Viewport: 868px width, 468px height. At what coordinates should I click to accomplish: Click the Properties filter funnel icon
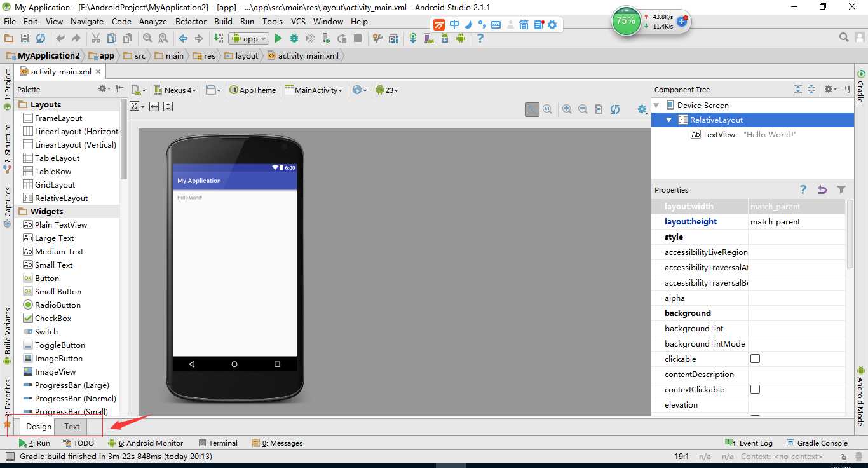(841, 189)
